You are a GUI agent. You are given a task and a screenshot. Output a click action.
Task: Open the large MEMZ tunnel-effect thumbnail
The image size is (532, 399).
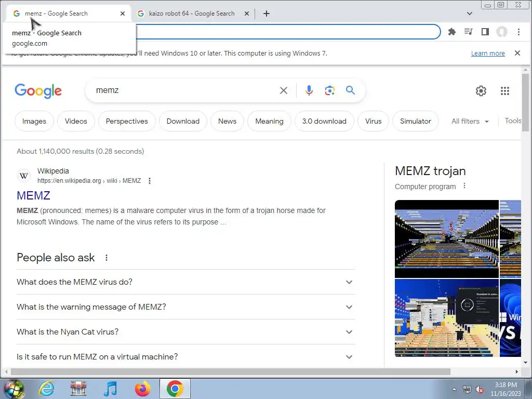pyautogui.click(x=446, y=239)
